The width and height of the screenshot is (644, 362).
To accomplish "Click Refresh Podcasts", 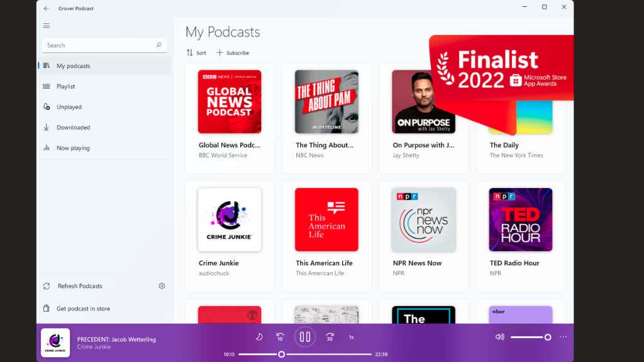I will point(80,286).
